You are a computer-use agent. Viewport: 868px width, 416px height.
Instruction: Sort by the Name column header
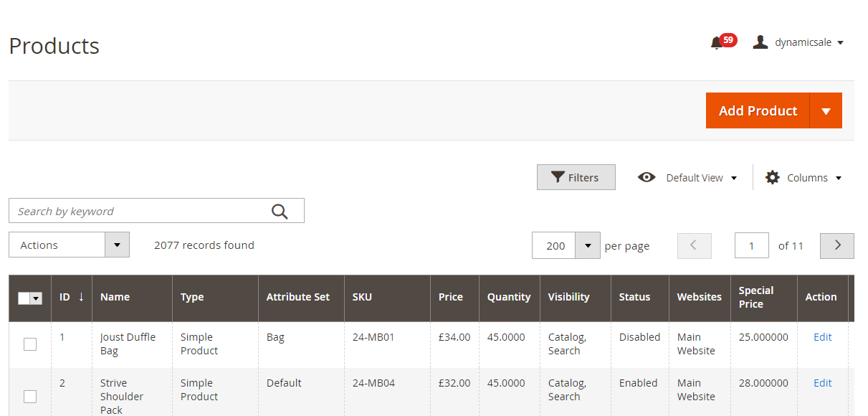coord(115,297)
